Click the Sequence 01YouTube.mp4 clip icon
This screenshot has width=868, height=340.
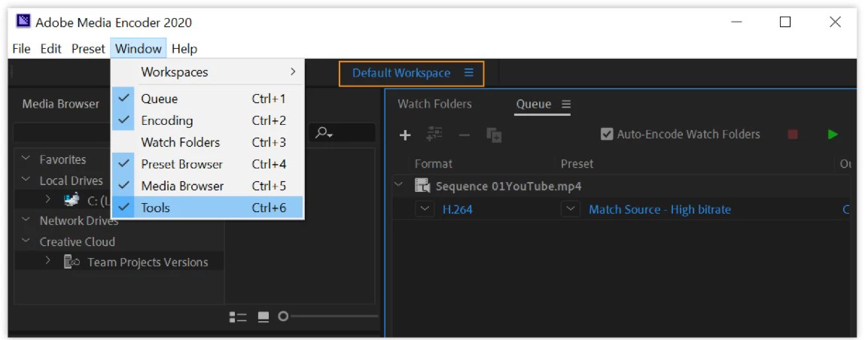(x=423, y=186)
